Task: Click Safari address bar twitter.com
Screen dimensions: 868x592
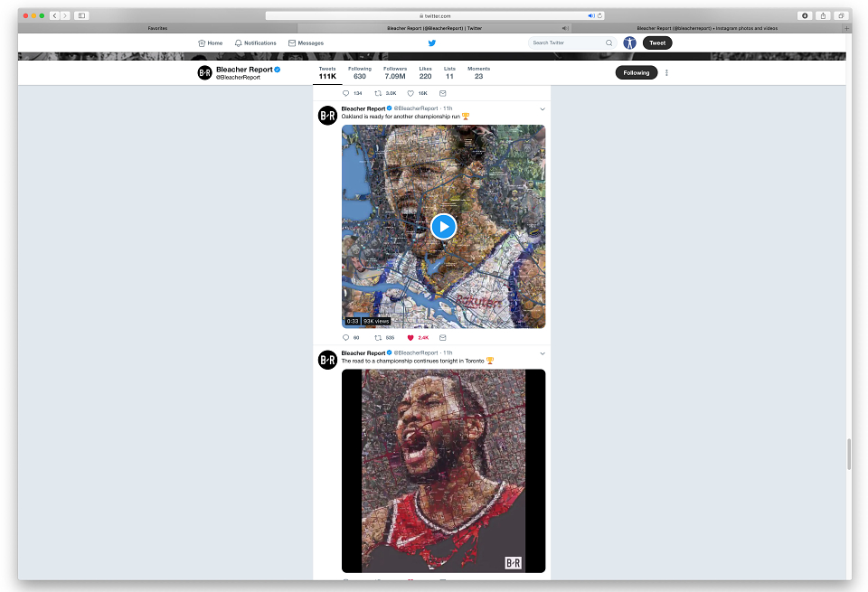Action: coord(435,15)
